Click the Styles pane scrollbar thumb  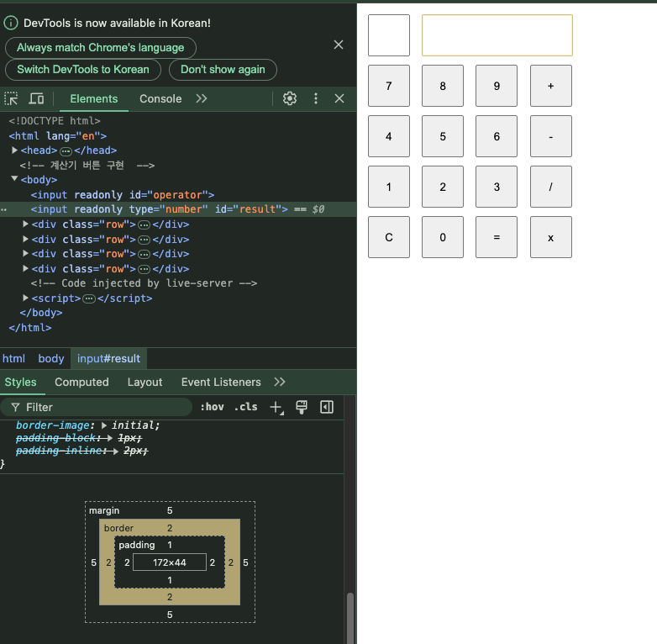click(x=350, y=618)
